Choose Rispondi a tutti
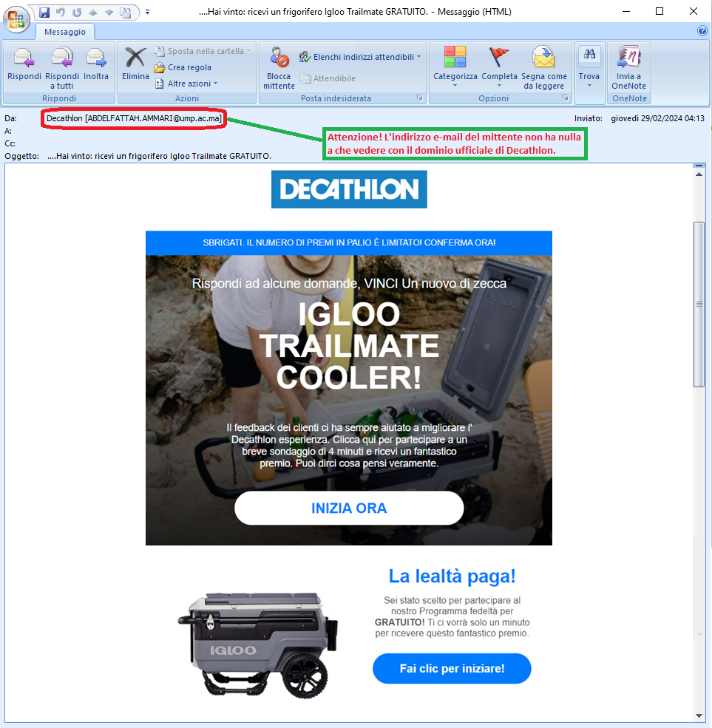Screen dimensions: 712x728 pos(62,68)
